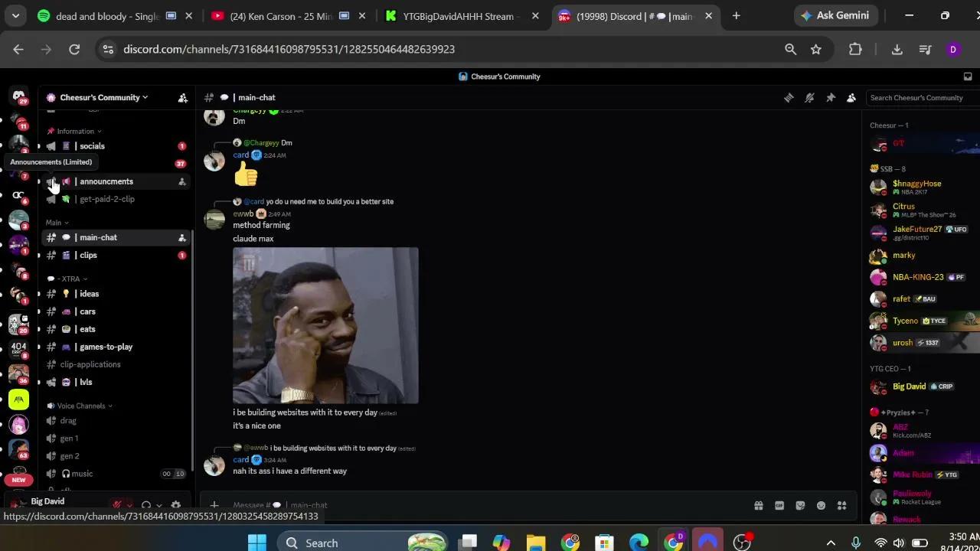Open the Apps launcher icon

click(x=841, y=505)
